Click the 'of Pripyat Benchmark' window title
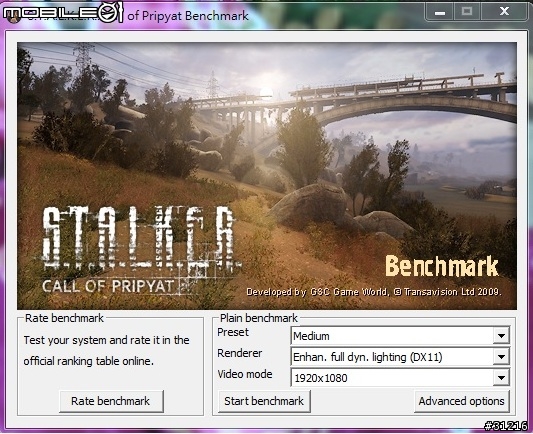Screen dimensions: 533x434 pyautogui.click(x=188, y=16)
